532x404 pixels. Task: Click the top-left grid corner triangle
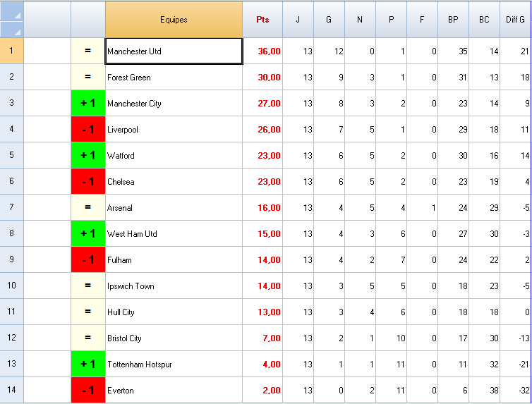click(12, 14)
